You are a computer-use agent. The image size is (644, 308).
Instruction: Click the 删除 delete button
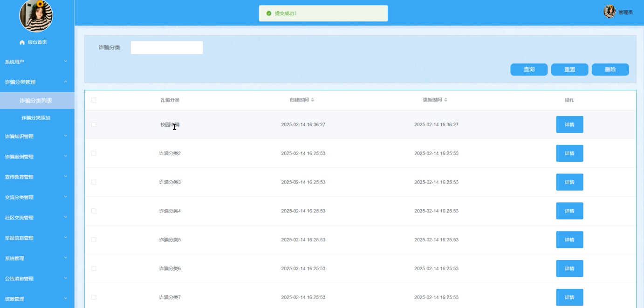[610, 69]
